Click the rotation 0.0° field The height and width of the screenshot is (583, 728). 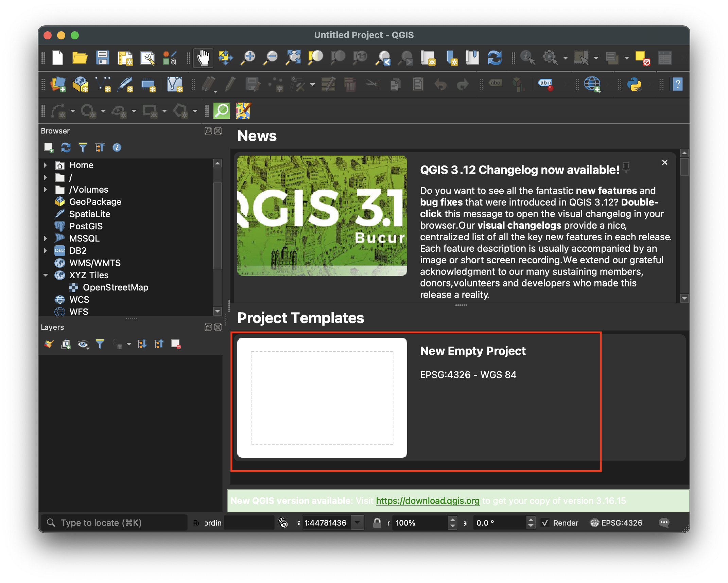500,523
